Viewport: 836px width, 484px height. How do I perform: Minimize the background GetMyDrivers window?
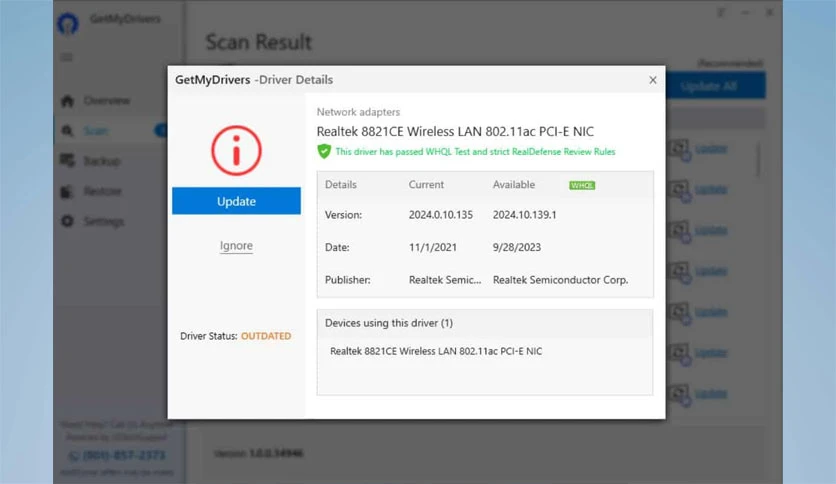(x=745, y=12)
